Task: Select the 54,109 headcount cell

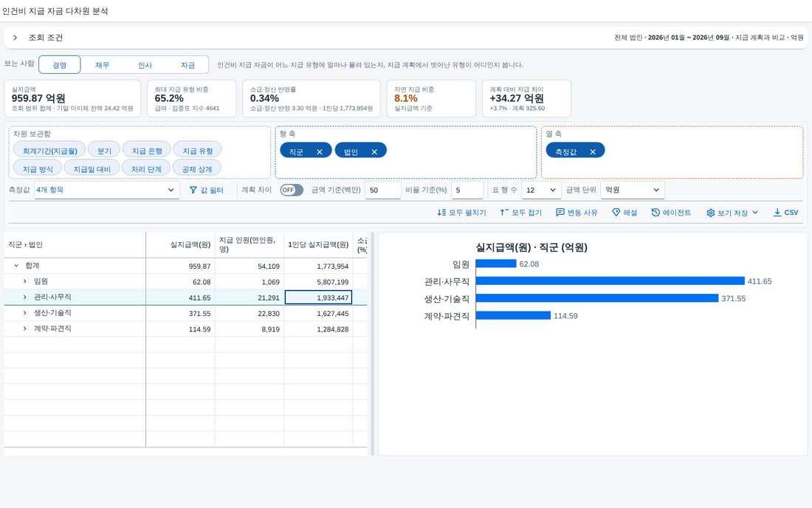Action: point(249,266)
